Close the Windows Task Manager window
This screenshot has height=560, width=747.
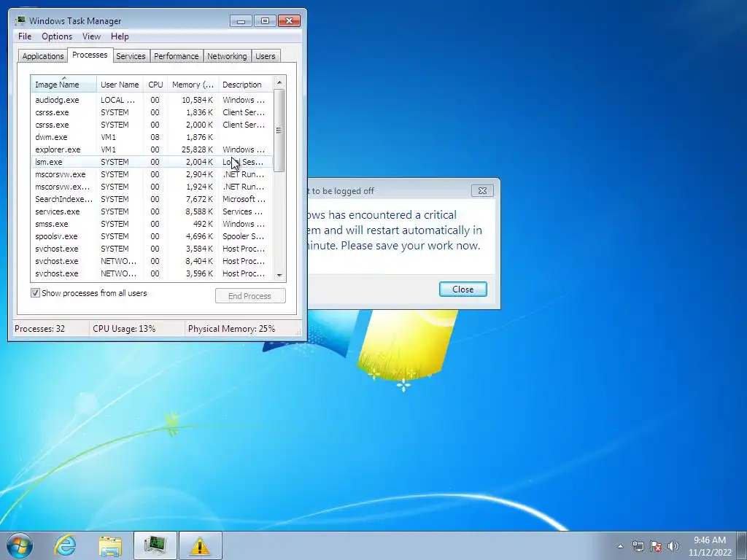[289, 21]
